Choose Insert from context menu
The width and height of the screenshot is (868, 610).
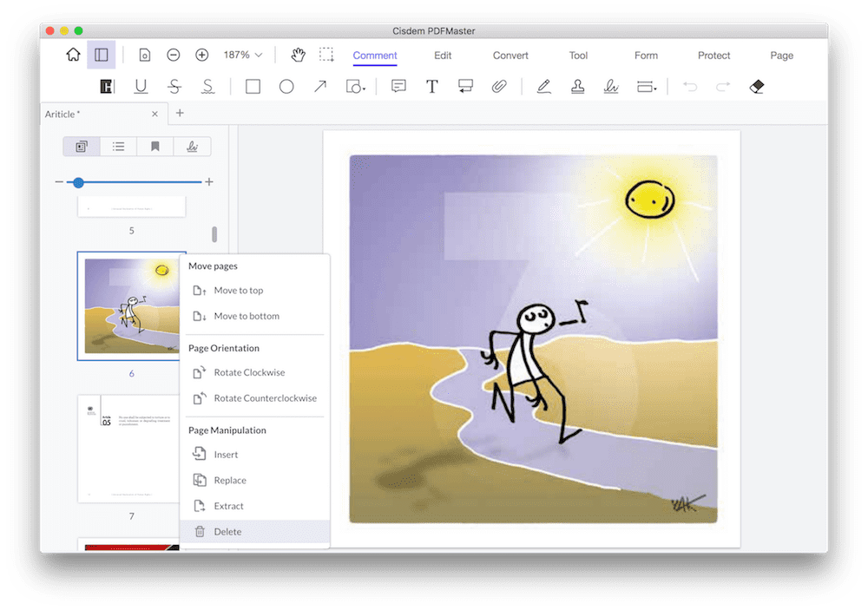254,455
